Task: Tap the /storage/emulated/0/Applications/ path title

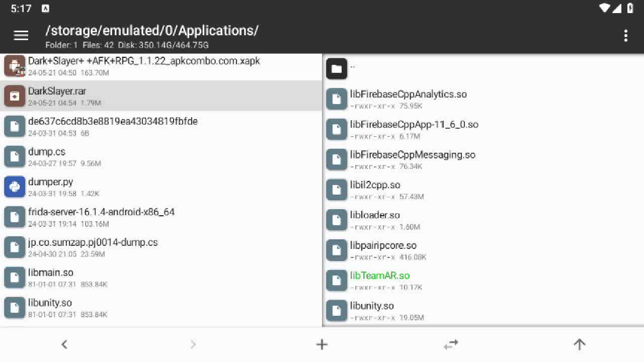Action: 152,31
